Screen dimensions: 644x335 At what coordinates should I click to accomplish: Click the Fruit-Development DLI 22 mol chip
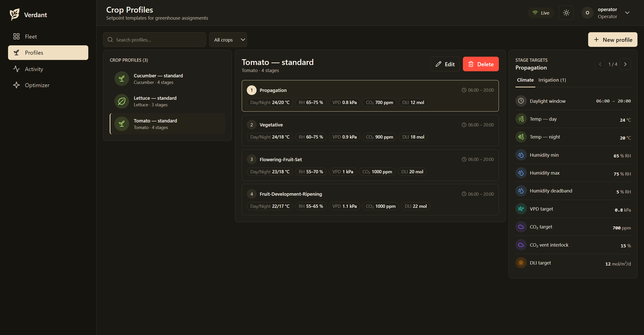coord(416,206)
